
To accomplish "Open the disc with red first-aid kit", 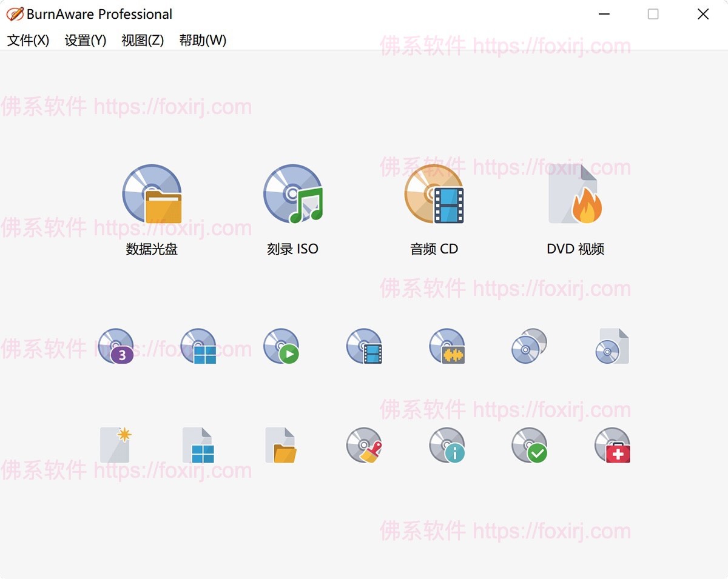I will 612,445.
